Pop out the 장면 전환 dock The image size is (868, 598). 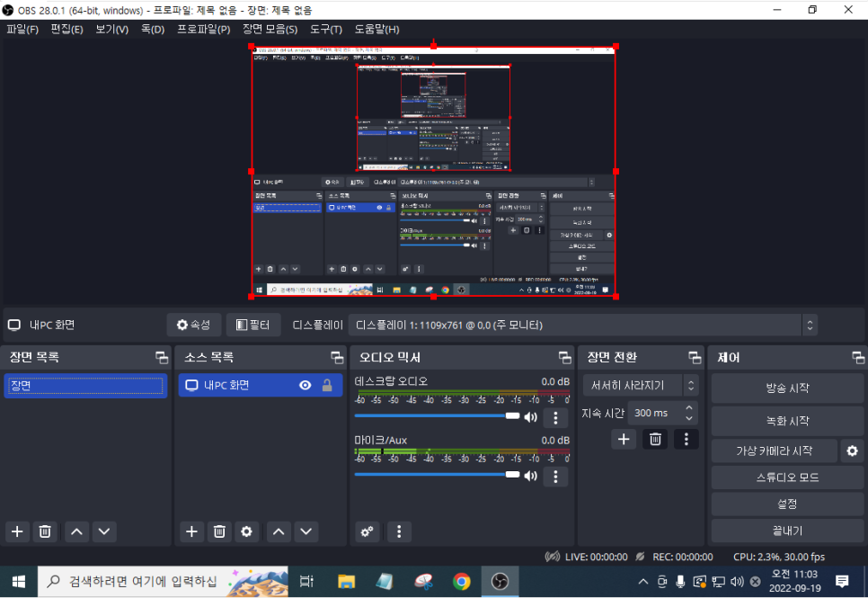coord(695,358)
